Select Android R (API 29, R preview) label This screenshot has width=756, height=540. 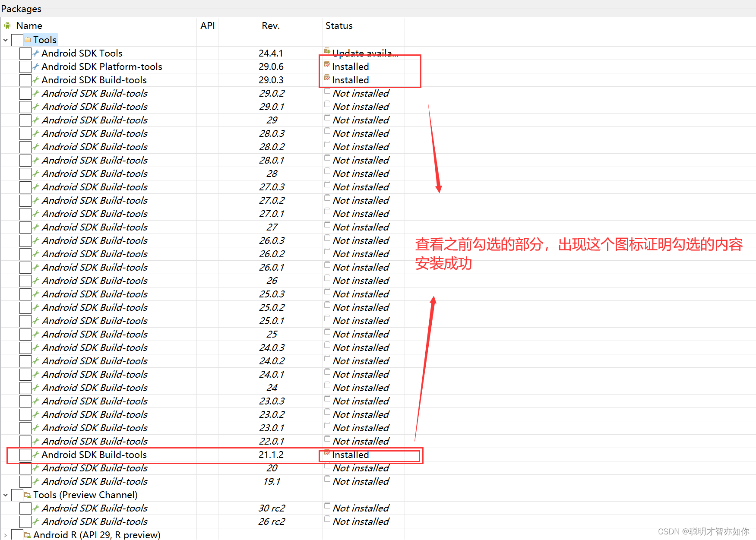[x=97, y=535]
